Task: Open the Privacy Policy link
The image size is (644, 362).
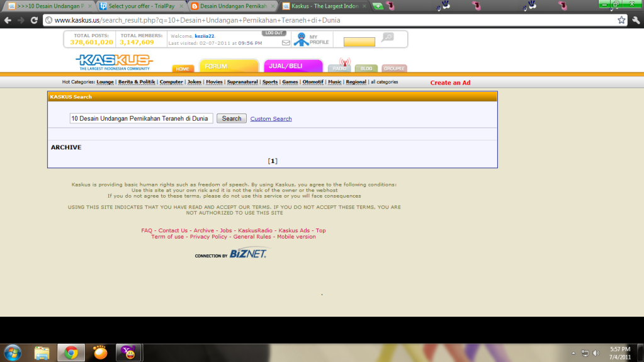Action: coord(208,237)
